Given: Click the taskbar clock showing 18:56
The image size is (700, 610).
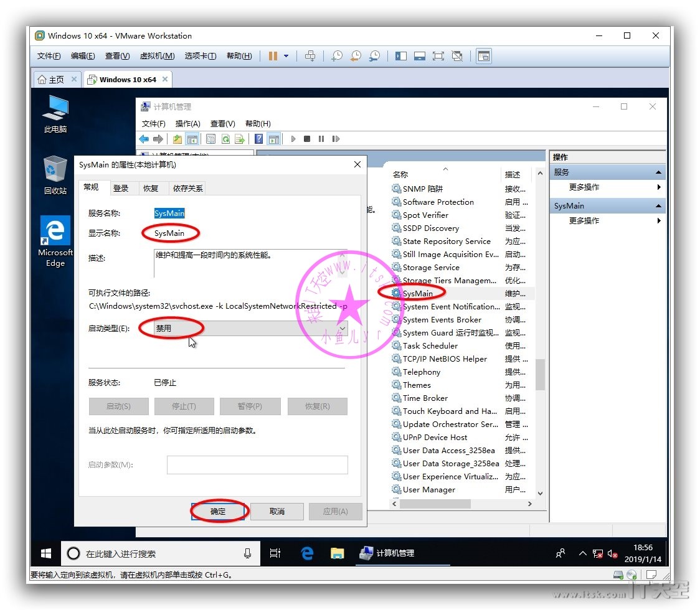Looking at the screenshot, I should click(643, 554).
